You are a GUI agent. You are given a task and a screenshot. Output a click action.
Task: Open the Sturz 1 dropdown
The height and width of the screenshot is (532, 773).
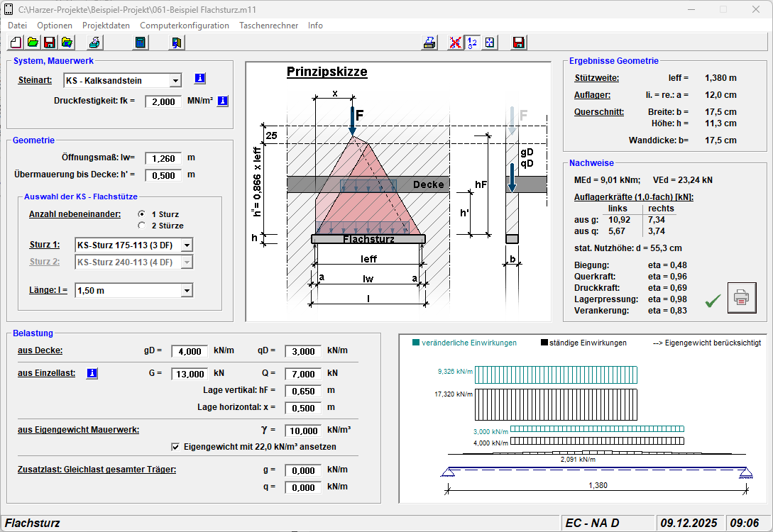pyautogui.click(x=187, y=245)
